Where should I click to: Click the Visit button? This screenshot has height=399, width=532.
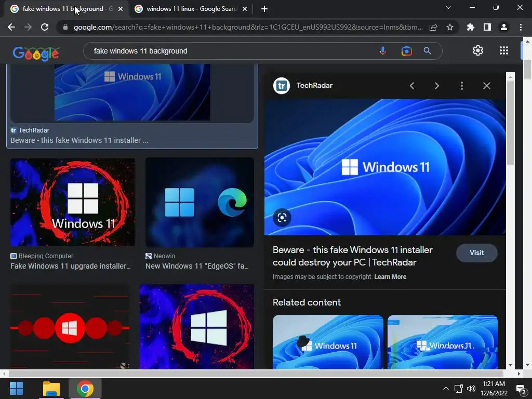click(x=477, y=253)
